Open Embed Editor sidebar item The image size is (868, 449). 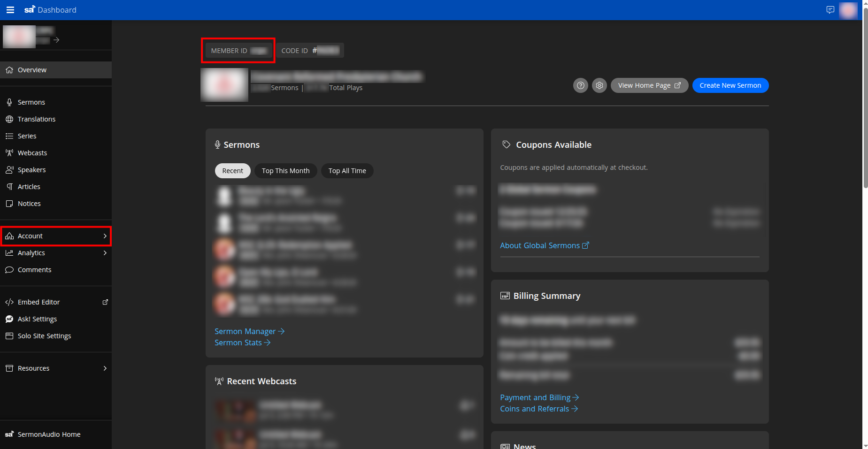tap(56, 302)
